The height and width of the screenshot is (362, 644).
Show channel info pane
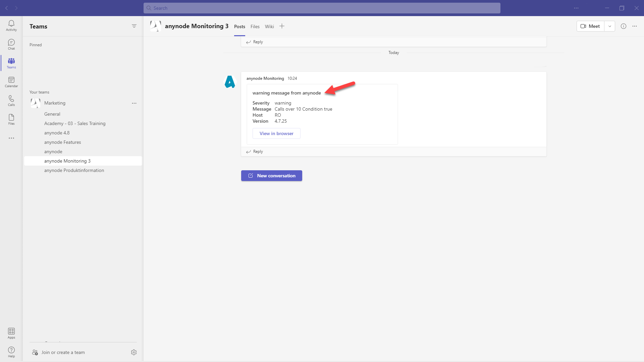coord(624,26)
